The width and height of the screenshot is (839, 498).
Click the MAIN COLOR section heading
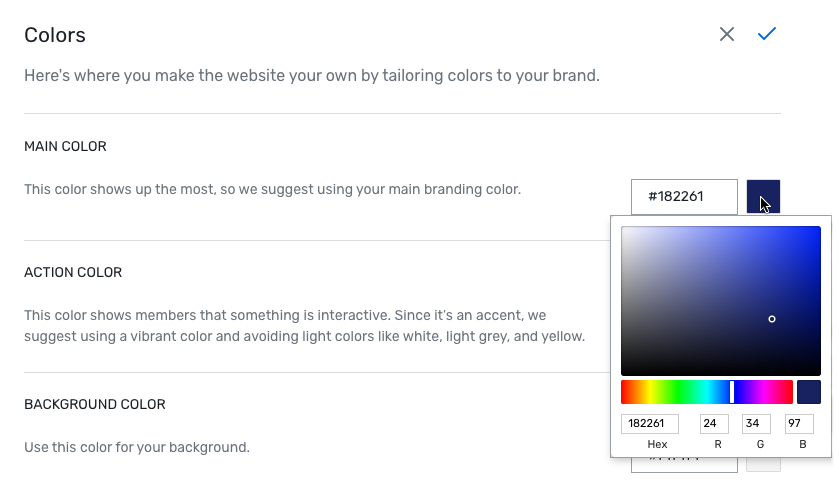tap(65, 146)
